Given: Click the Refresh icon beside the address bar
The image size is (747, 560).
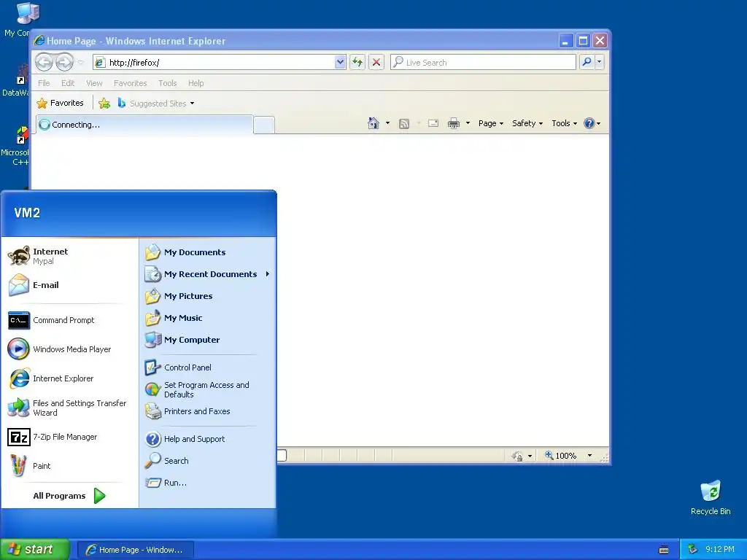Looking at the screenshot, I should [357, 62].
